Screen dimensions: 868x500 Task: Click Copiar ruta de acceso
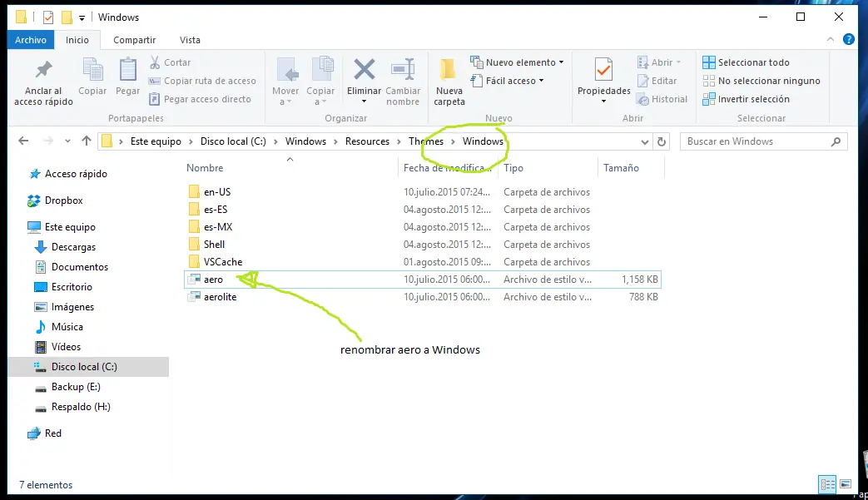[202, 81]
